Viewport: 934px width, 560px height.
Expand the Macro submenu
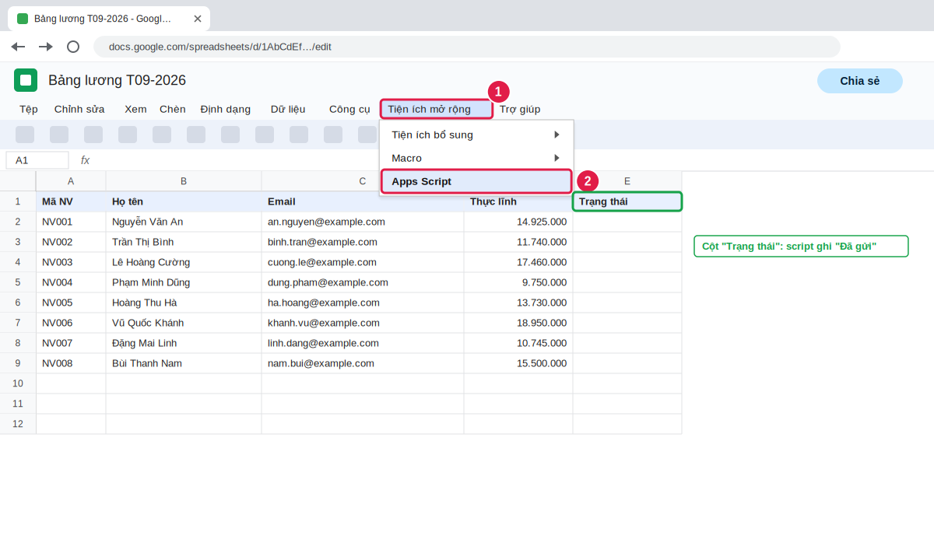476,158
